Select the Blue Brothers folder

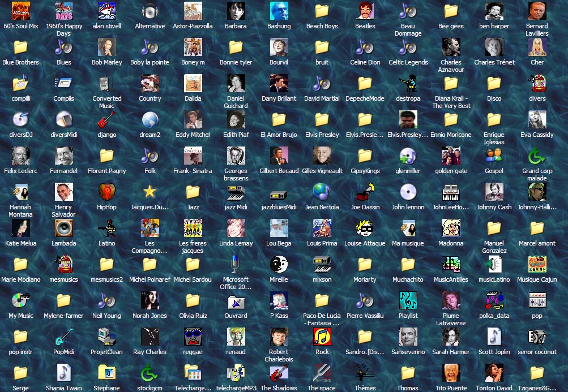(20, 47)
